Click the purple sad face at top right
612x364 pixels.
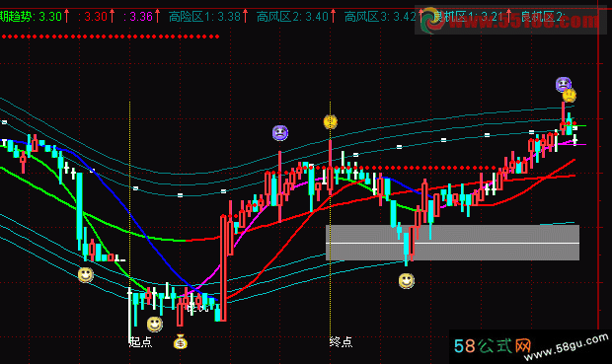pos(564,84)
